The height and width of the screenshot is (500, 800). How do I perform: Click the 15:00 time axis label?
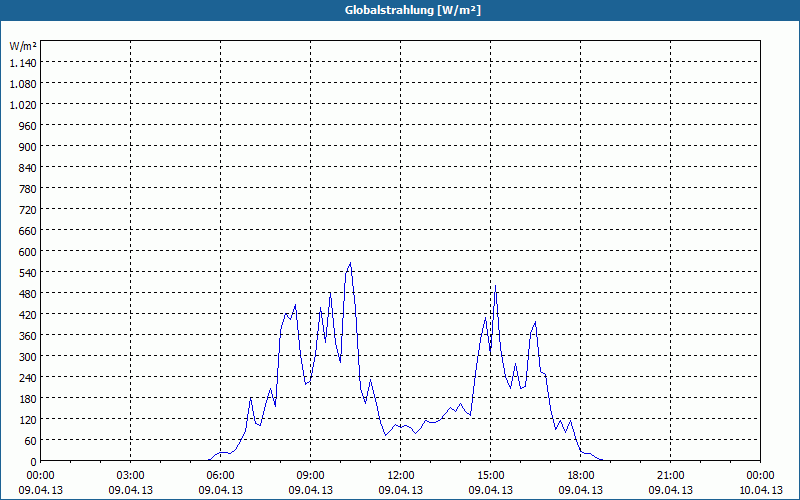click(x=490, y=476)
